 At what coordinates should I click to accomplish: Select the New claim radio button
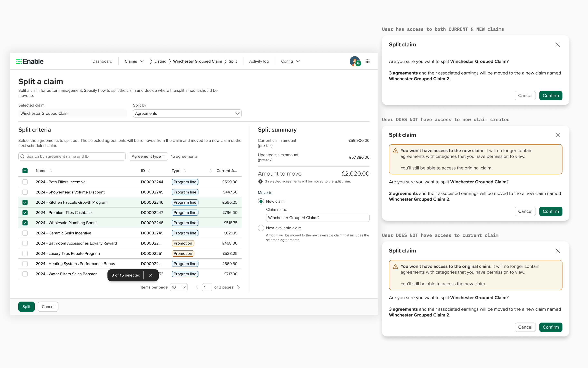(x=261, y=201)
